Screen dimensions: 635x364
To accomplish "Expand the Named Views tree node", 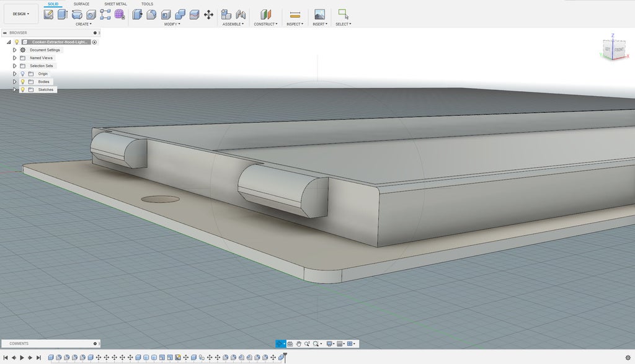I will [14, 58].
